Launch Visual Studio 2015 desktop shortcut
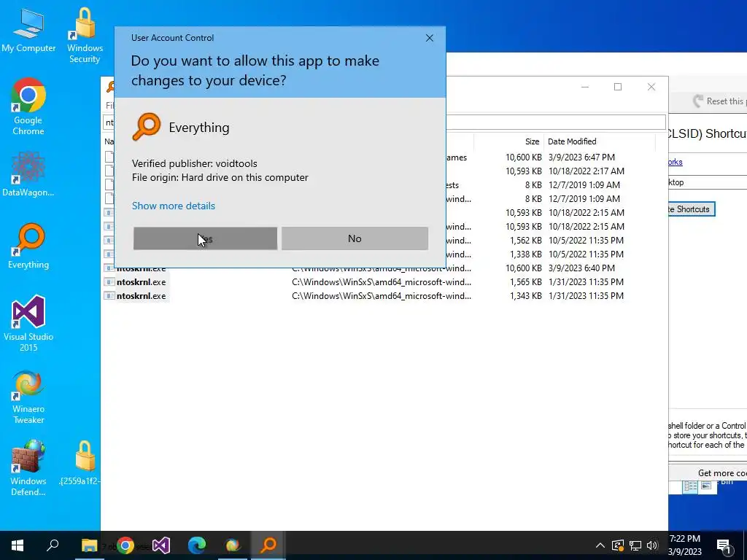The height and width of the screenshot is (560, 747). 28,323
